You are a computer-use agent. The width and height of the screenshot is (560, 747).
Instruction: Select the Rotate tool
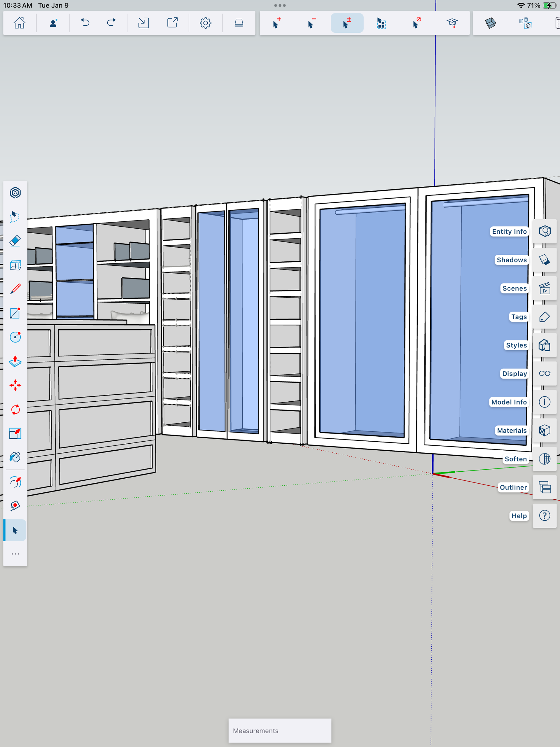point(15,410)
